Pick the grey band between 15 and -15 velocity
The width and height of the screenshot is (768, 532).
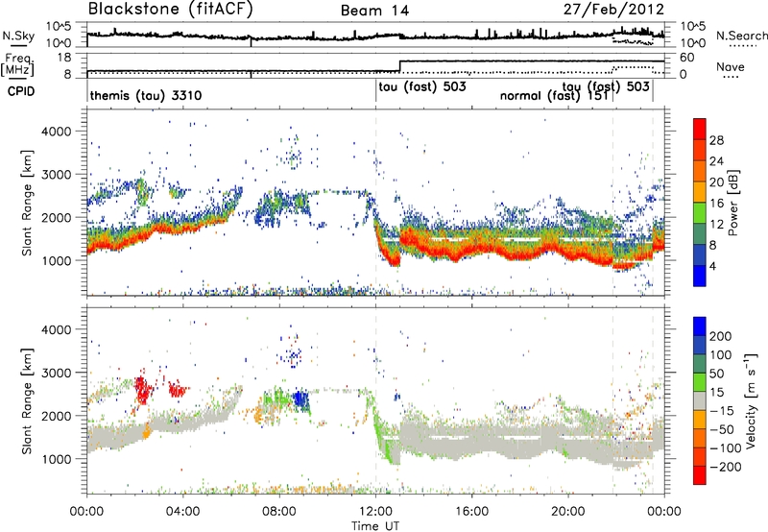coord(700,400)
